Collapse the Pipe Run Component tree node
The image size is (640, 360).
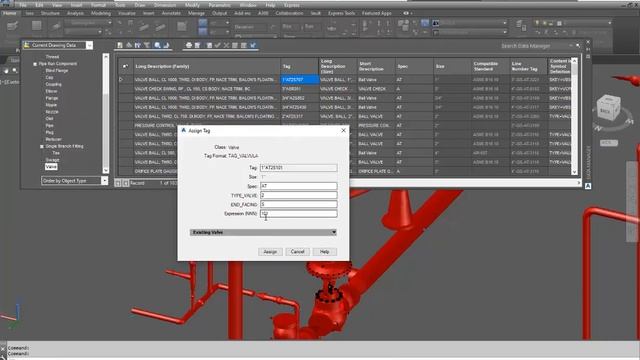coord(35,64)
